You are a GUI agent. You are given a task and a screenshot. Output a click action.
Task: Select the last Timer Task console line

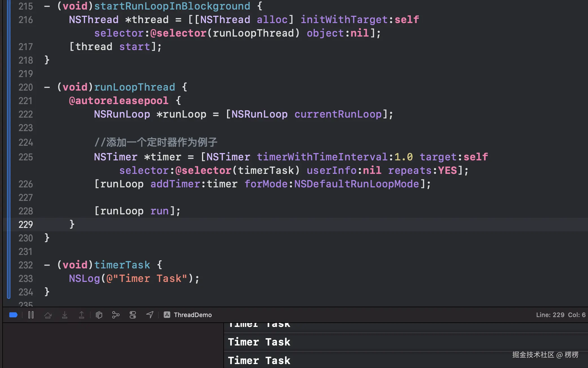259,360
